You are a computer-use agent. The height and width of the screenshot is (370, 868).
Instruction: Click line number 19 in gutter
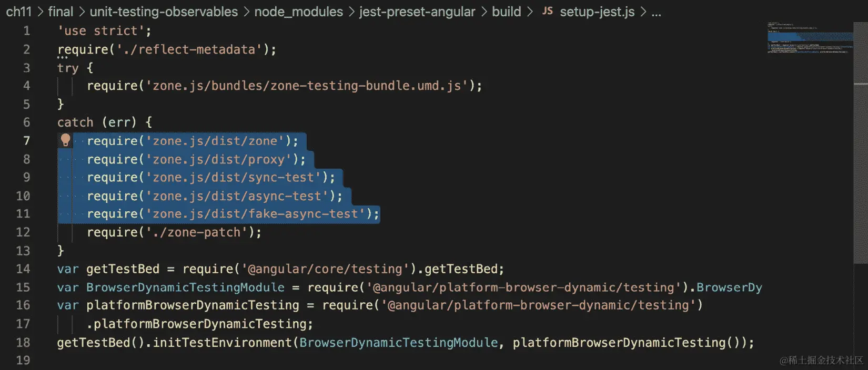point(23,361)
